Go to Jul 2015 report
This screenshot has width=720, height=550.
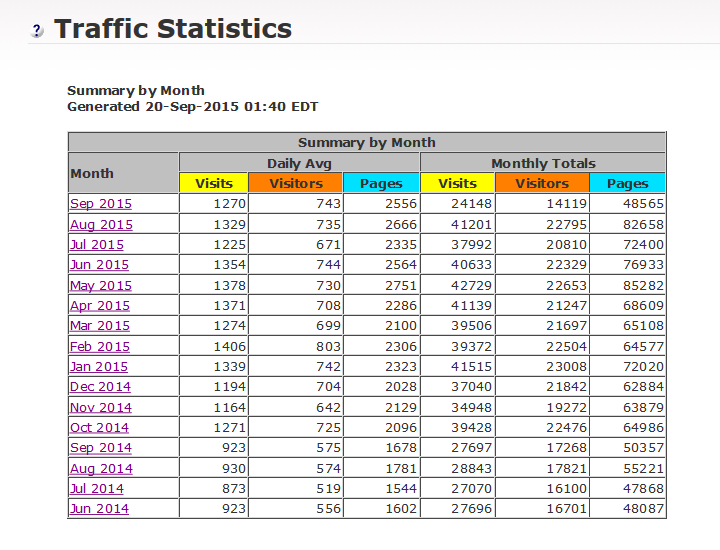tap(97, 245)
